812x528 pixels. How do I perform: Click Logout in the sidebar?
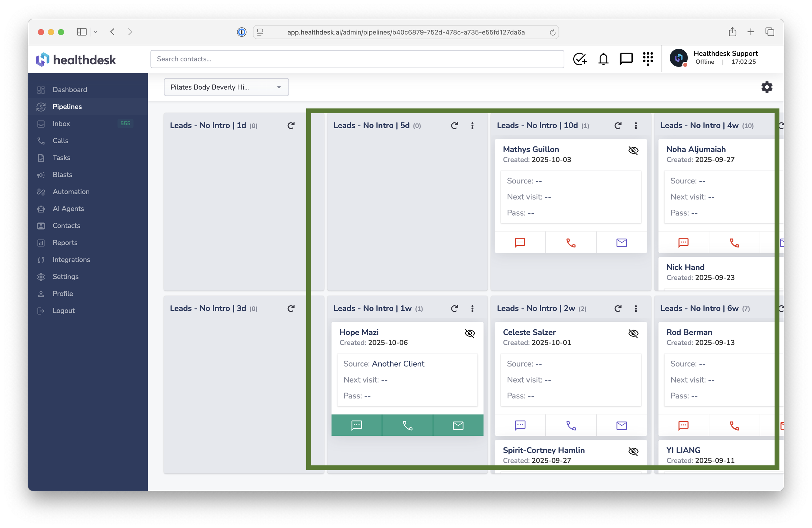tap(63, 310)
